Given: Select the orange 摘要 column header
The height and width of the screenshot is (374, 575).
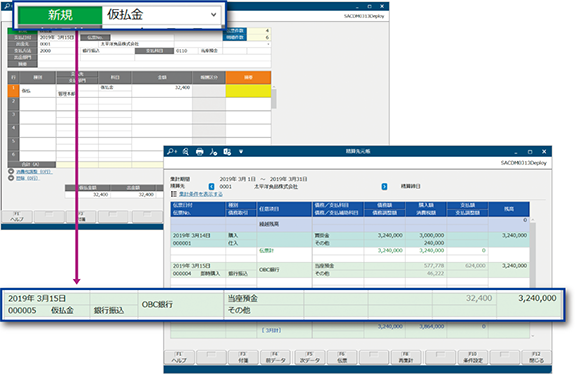Looking at the screenshot, I should tap(248, 77).
